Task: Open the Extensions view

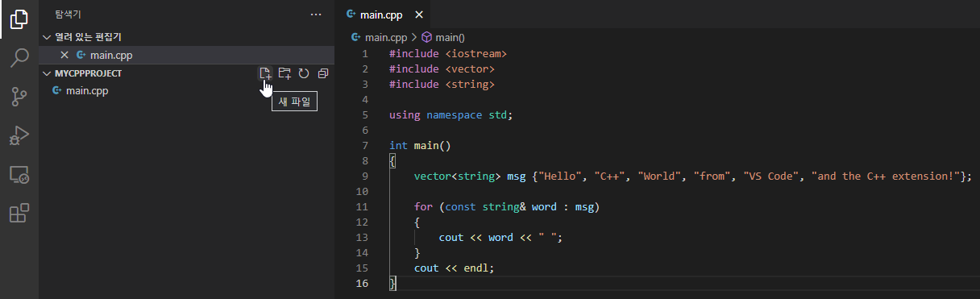Action: tap(19, 214)
